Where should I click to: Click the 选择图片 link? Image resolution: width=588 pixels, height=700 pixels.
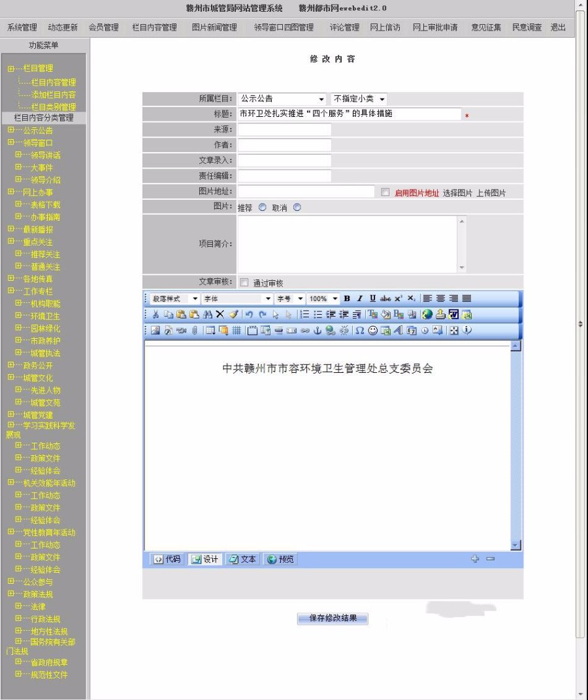[x=457, y=193]
